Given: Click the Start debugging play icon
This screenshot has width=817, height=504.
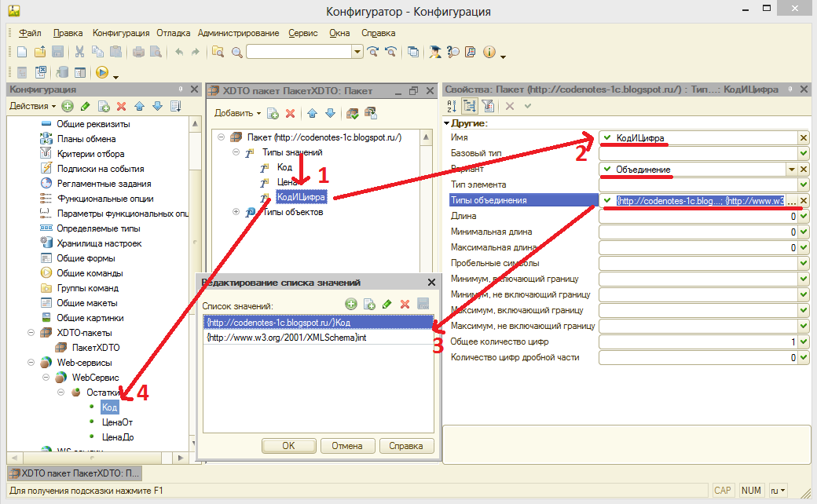Looking at the screenshot, I should (102, 72).
